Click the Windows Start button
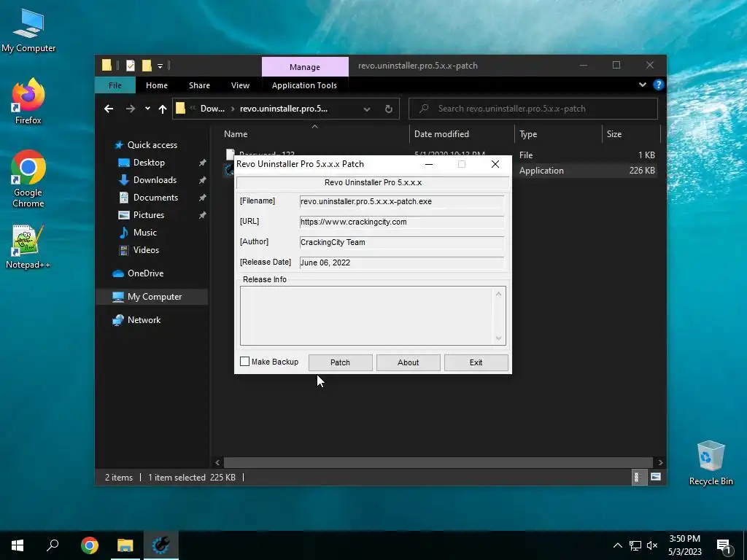The image size is (747, 560). (18, 545)
